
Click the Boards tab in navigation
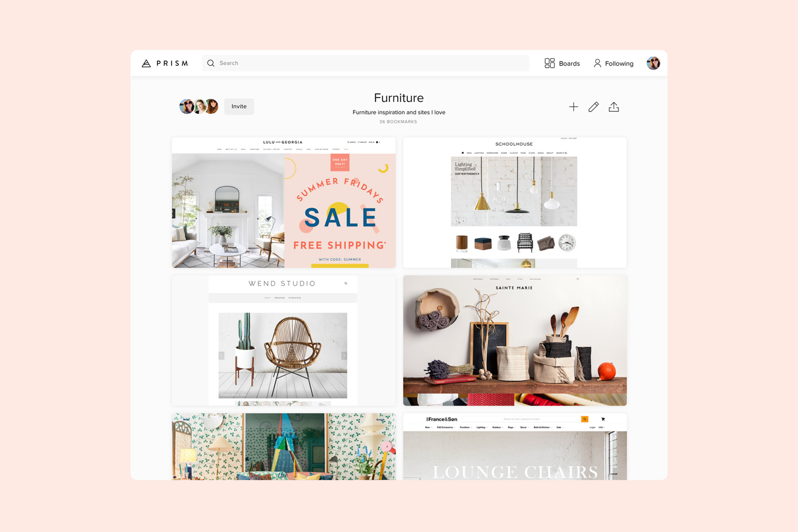(561, 62)
